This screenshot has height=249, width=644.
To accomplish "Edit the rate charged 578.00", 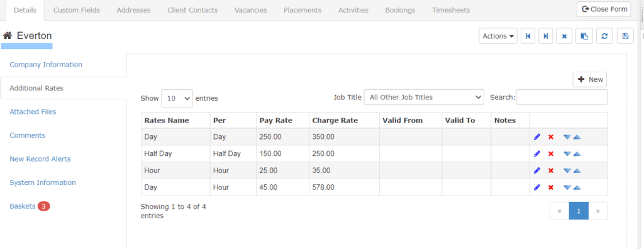I will (x=537, y=187).
